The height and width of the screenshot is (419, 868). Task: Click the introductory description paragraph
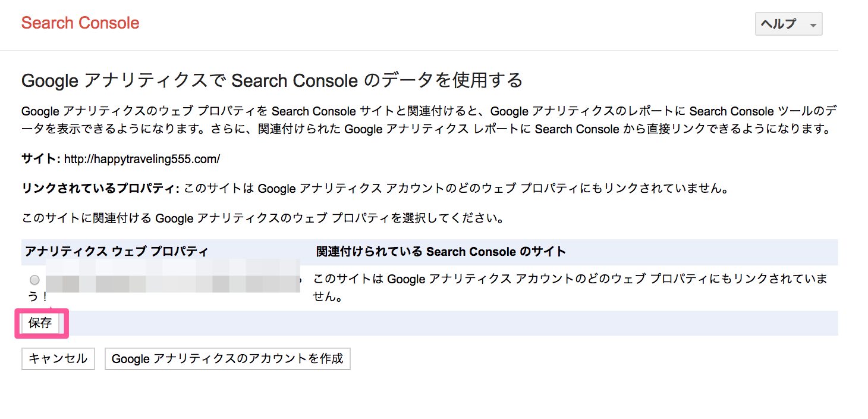click(429, 120)
